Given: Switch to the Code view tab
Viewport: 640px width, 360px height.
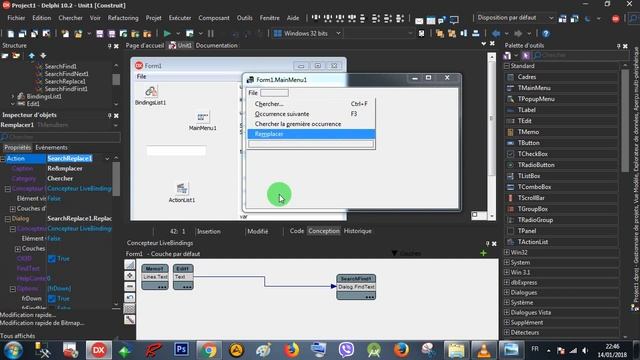Looking at the screenshot, I should 297,231.
